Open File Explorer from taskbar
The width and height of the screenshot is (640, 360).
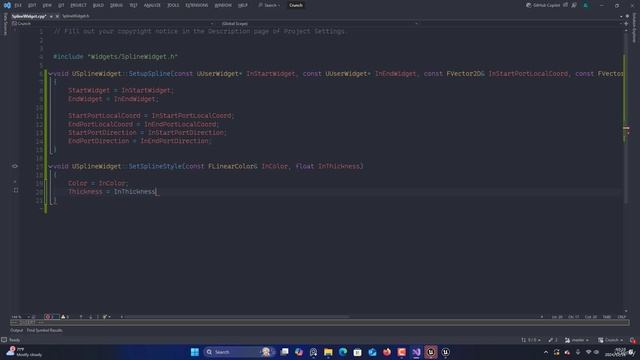pyautogui.click(x=328, y=352)
